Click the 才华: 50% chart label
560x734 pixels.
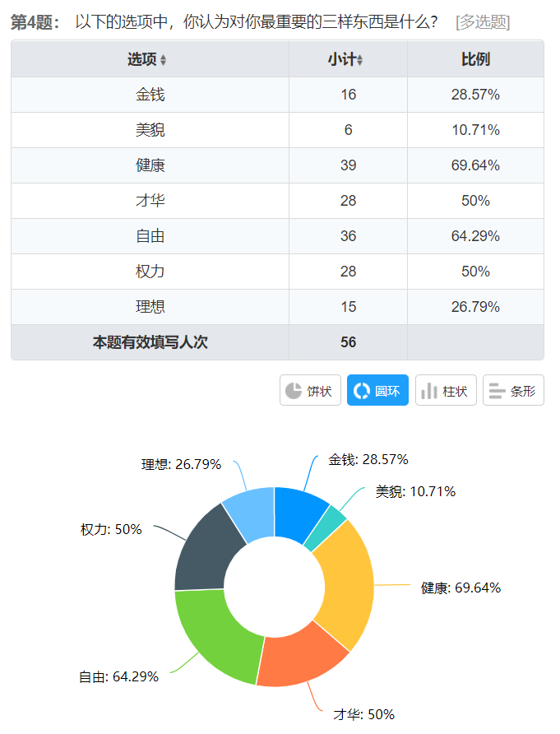pyautogui.click(x=363, y=713)
